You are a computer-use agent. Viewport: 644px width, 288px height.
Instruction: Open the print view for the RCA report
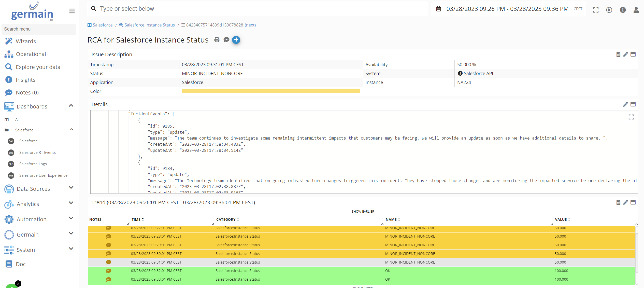217,40
